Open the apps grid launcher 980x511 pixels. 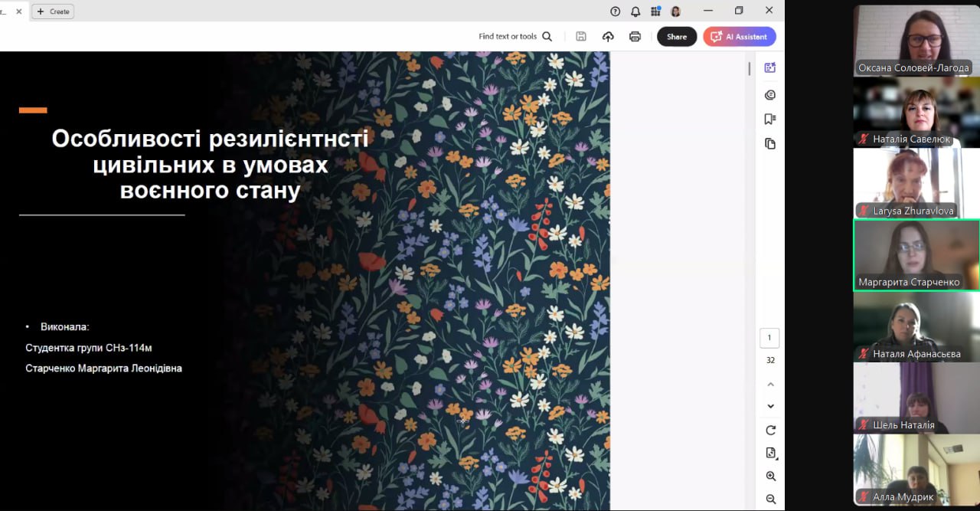click(655, 11)
